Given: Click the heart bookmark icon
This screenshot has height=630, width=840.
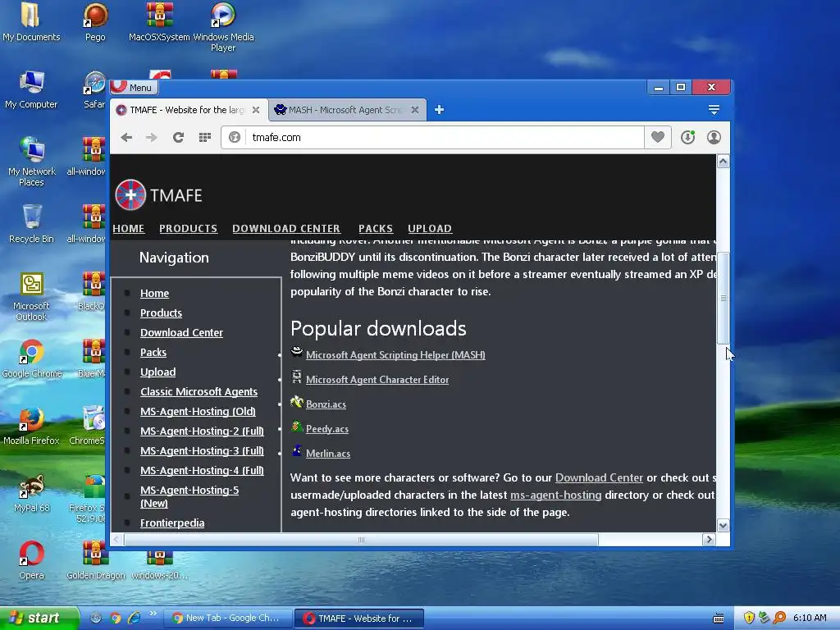Looking at the screenshot, I should click(658, 137).
